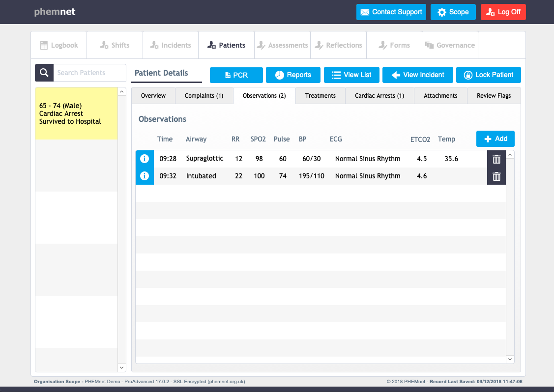554x392 pixels.
Task: Click the 35.6 temperature value
Action: pyautogui.click(x=451, y=159)
